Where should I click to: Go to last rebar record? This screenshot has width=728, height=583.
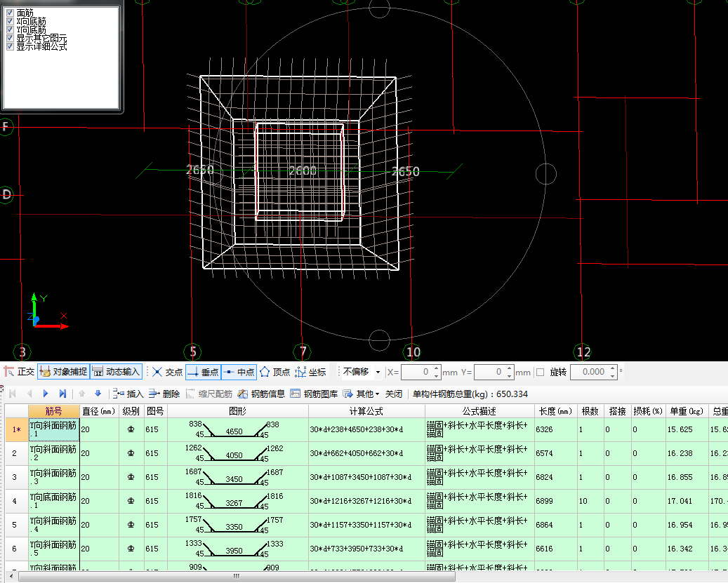click(62, 394)
